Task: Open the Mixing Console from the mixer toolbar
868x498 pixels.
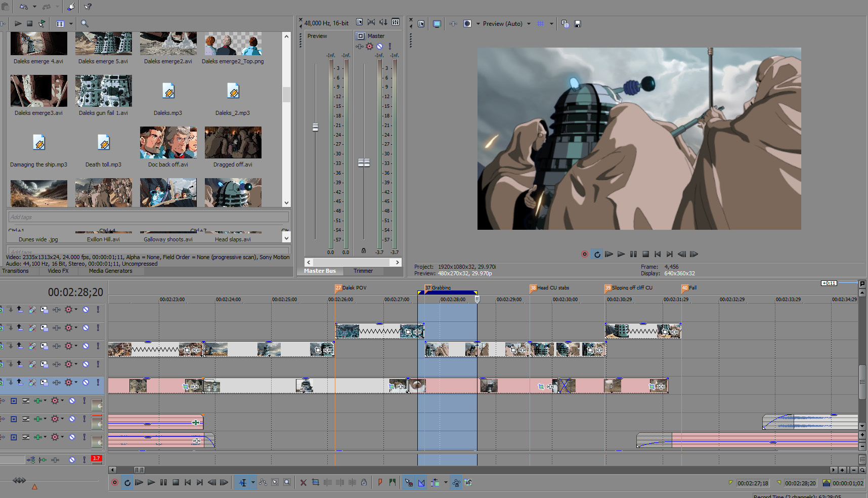Action: point(396,22)
